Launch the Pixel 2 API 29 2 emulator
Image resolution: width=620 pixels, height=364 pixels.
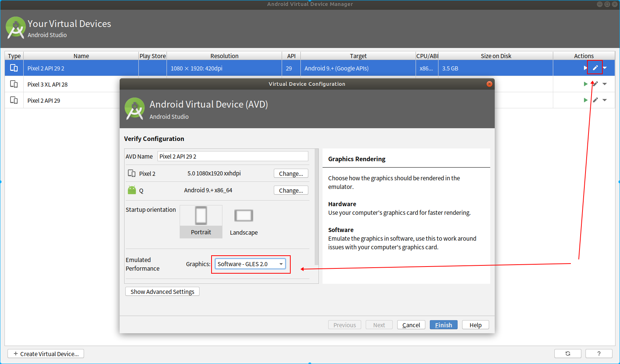(x=585, y=68)
